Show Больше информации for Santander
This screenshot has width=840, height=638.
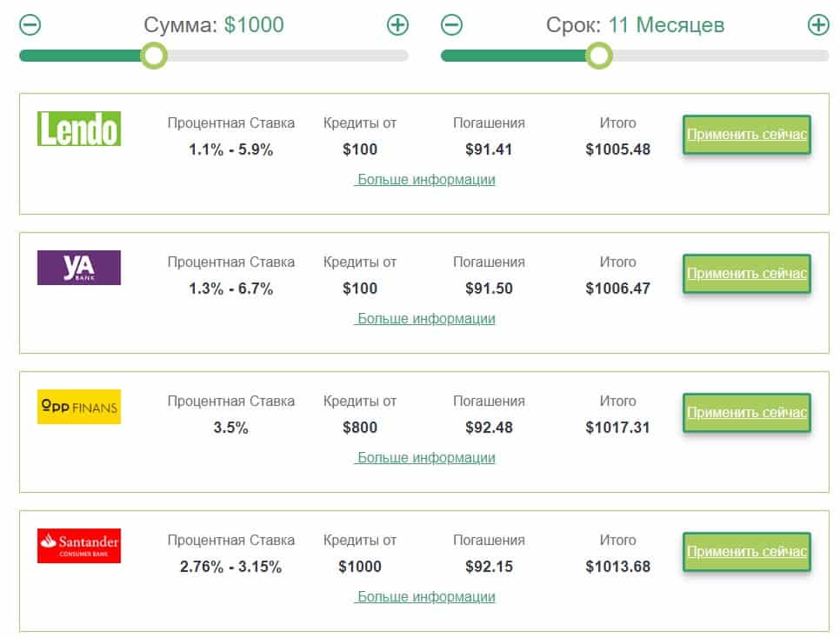tap(425, 597)
